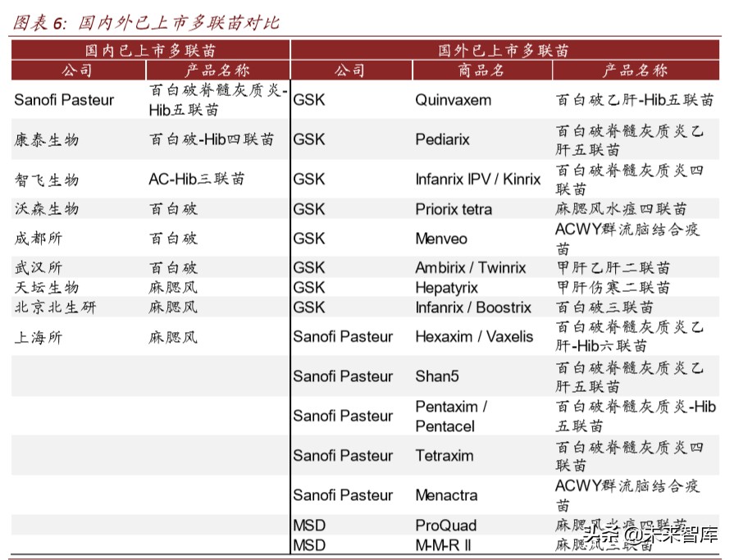Click the Menveo brand name
The width and height of the screenshot is (734, 560).
(440, 239)
